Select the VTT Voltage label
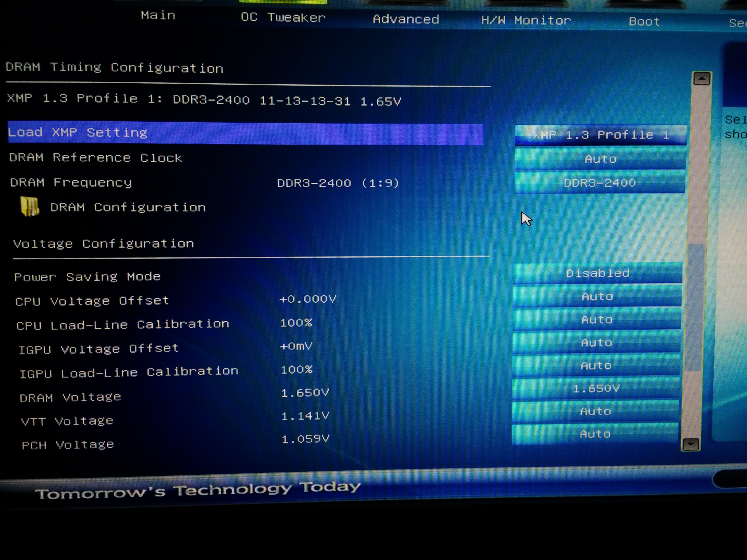 tap(67, 421)
